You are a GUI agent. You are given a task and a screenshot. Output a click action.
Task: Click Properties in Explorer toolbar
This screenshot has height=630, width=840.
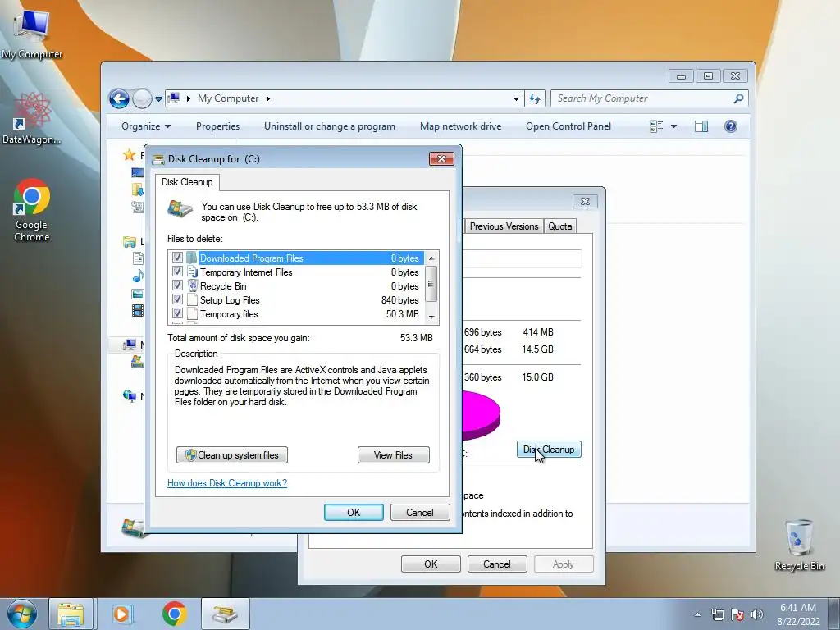click(x=217, y=126)
